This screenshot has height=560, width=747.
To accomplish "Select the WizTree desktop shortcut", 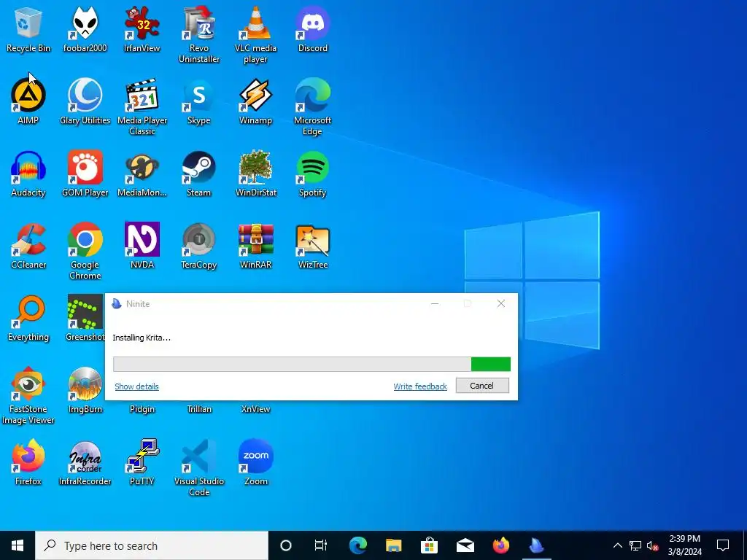I will pos(312,246).
